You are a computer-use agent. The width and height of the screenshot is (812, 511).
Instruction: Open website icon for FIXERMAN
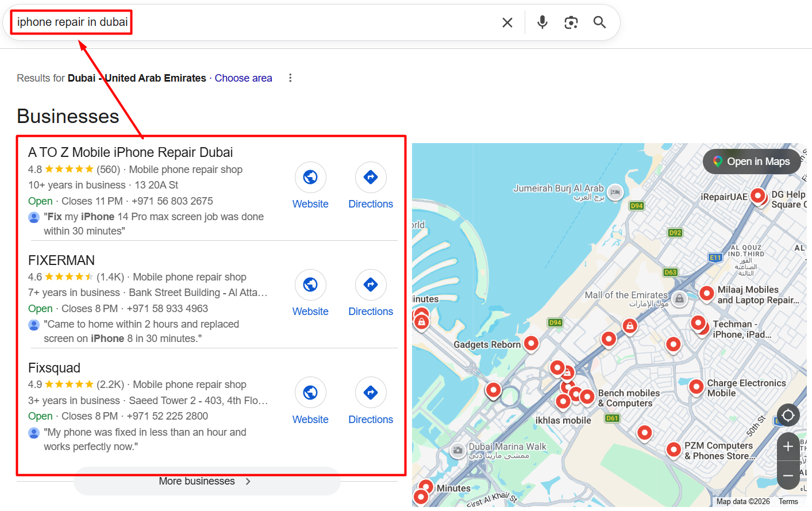pyautogui.click(x=310, y=285)
